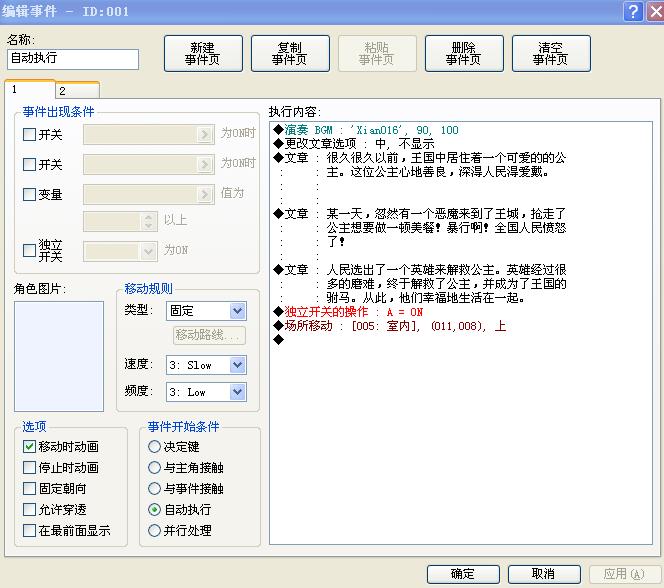Check the 固定朝向 option
This screenshot has width=664, height=588.
click(29, 489)
